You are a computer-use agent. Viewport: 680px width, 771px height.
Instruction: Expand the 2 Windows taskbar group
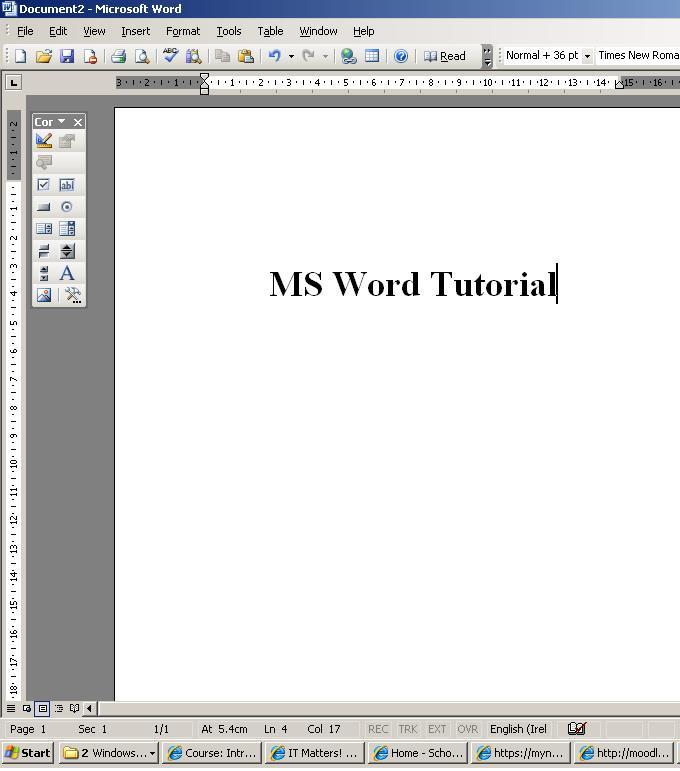point(109,753)
